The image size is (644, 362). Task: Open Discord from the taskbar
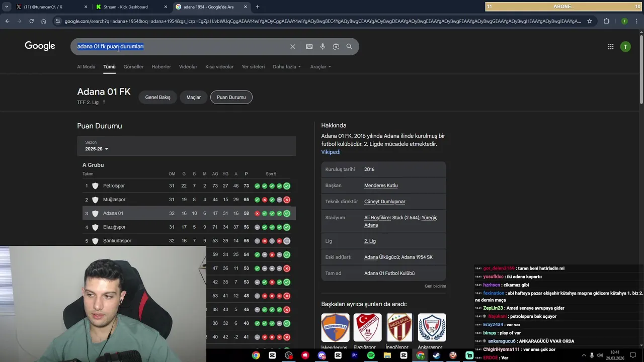click(x=322, y=355)
